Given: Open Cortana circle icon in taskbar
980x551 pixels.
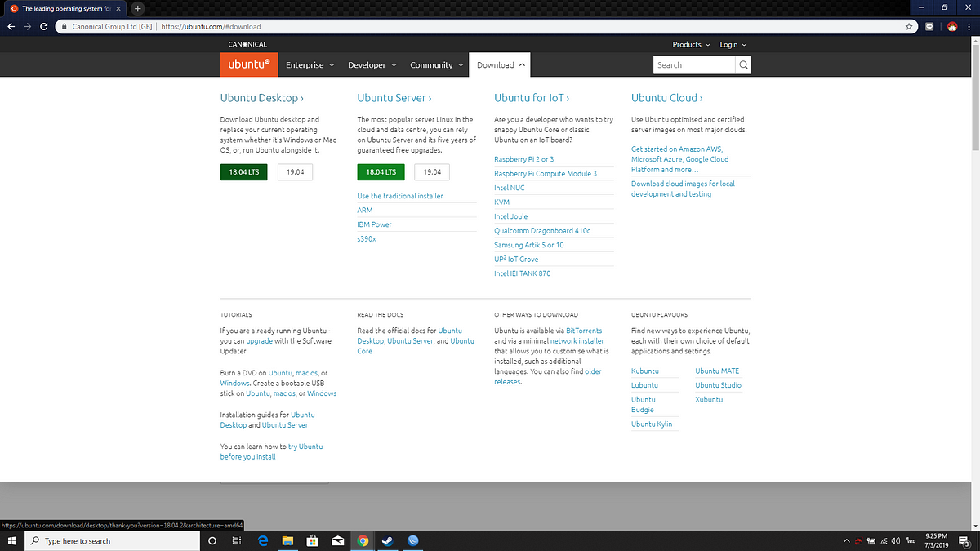Looking at the screenshot, I should [212, 540].
